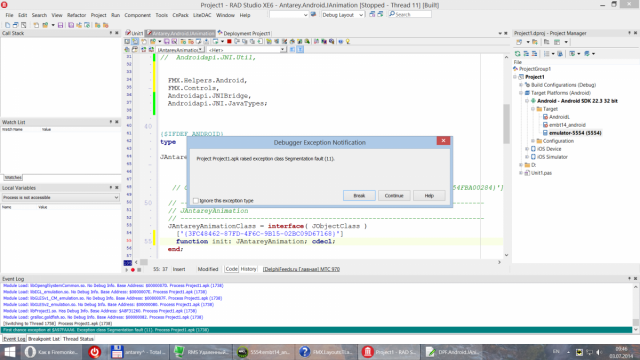Click the add new project icon in Project Manager
This screenshot has width=640, height=360.
pyautogui.click(x=519, y=42)
